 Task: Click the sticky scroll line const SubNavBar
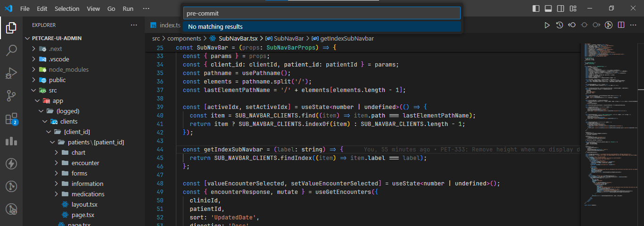pos(255,48)
